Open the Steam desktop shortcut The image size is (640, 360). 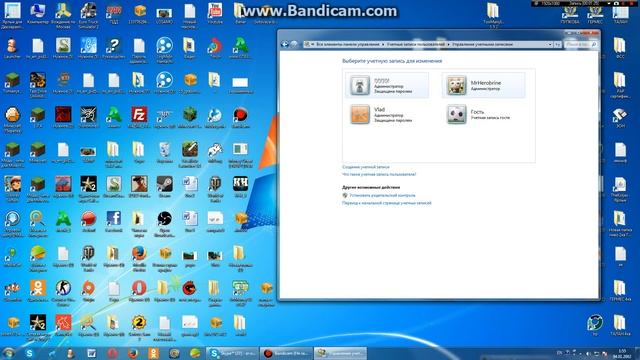click(x=164, y=187)
